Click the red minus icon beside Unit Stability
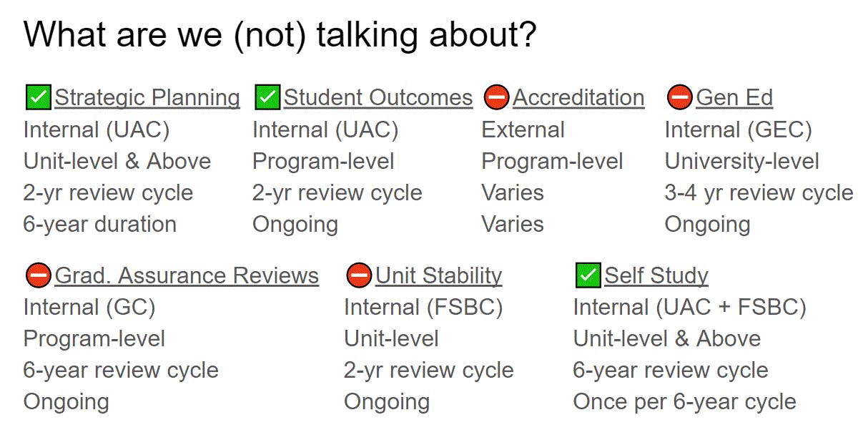868x445 pixels. [358, 275]
